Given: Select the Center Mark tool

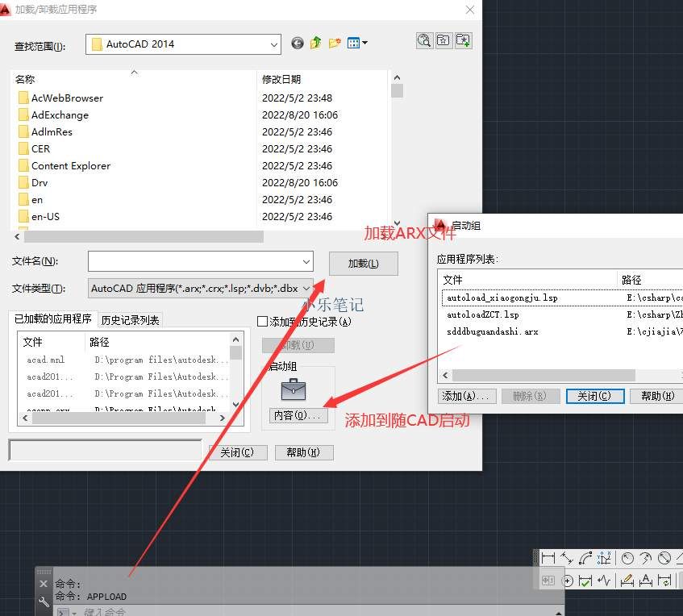Looking at the screenshot, I should (x=567, y=581).
